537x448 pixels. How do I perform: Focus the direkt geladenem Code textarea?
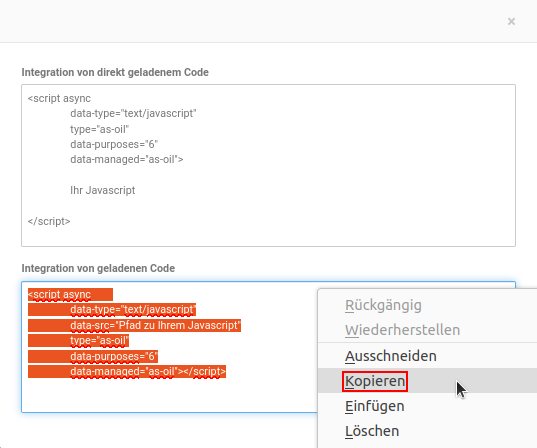click(x=268, y=165)
